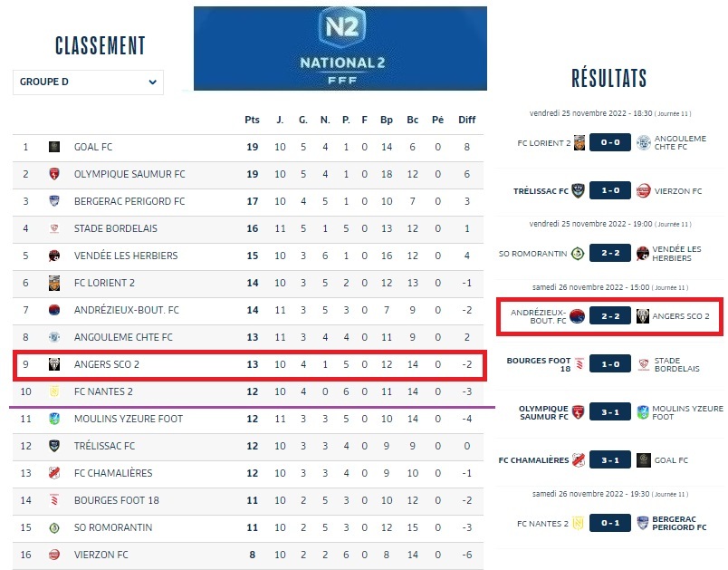The height and width of the screenshot is (570, 728).
Task: Click the National 2 FFF banner
Action: tap(340, 49)
